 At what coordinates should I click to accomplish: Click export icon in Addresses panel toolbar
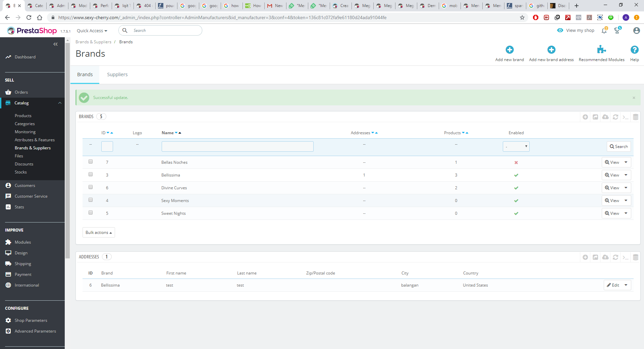tap(595, 257)
